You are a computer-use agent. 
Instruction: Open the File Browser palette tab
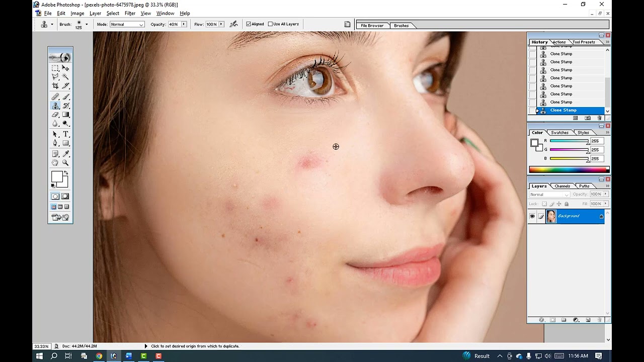coord(372,26)
